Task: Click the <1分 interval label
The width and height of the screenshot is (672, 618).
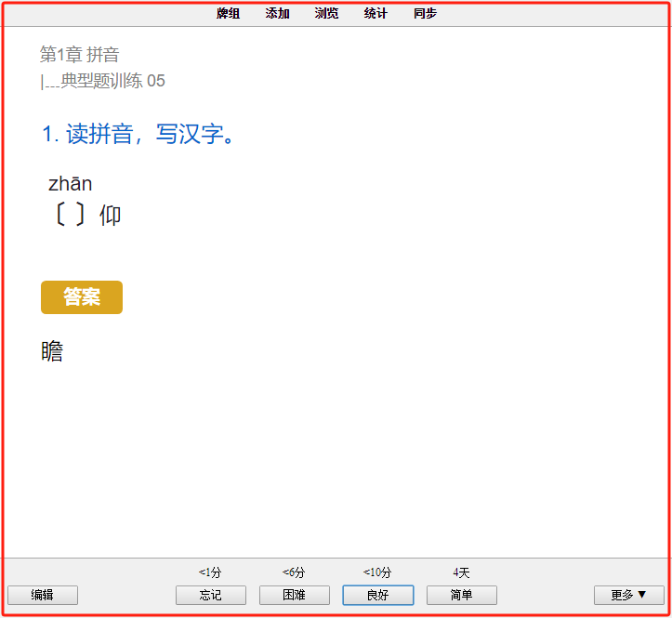Action: [x=210, y=572]
